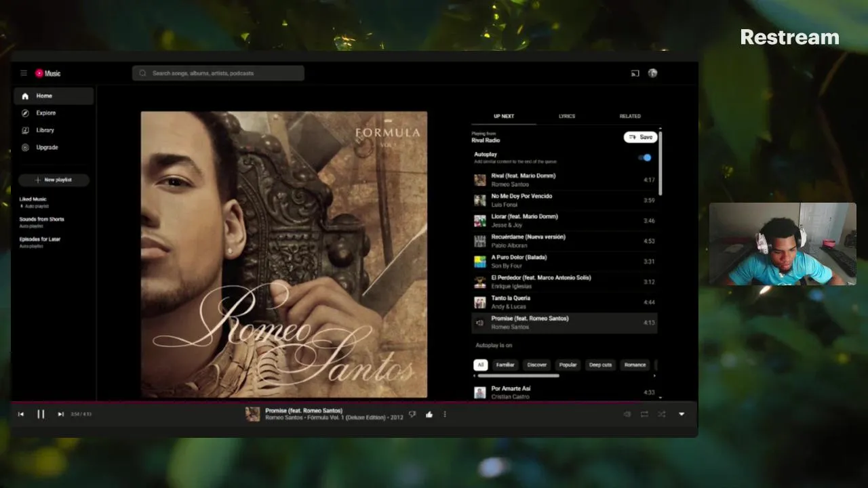Toggle the Autoplay switch
Viewport: 868px width, 488px height.
pyautogui.click(x=645, y=157)
